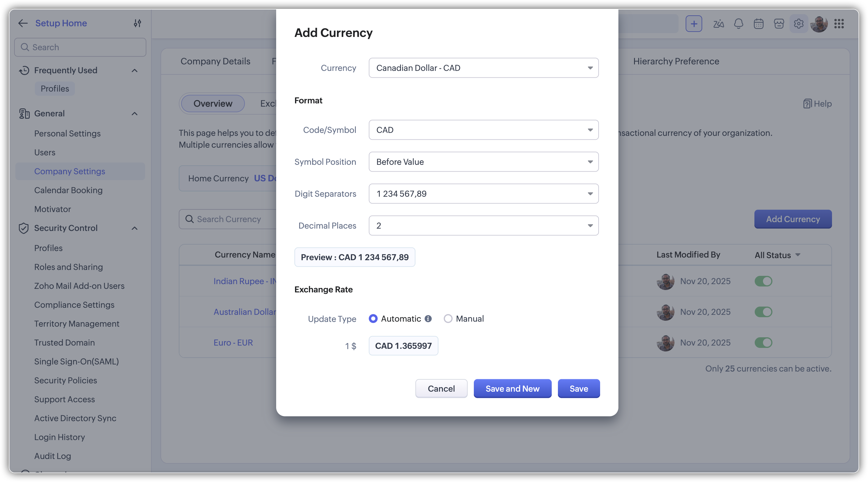This screenshot has width=868, height=482.
Task: Click the Save and New button
Action: point(512,389)
